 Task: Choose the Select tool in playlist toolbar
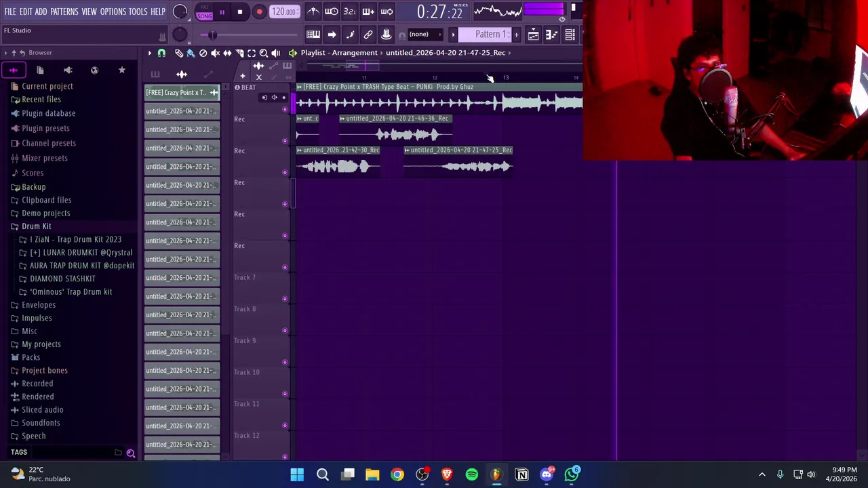click(252, 53)
